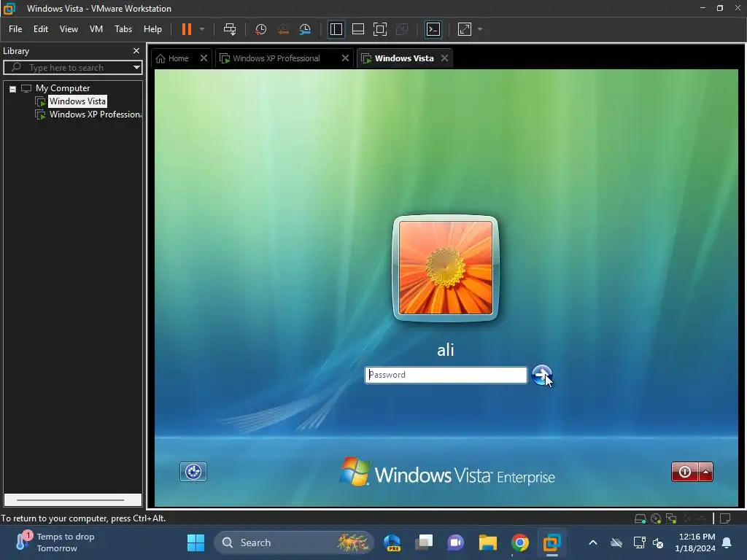
Task: Toggle the thumbnail bar view
Action: pos(357,29)
